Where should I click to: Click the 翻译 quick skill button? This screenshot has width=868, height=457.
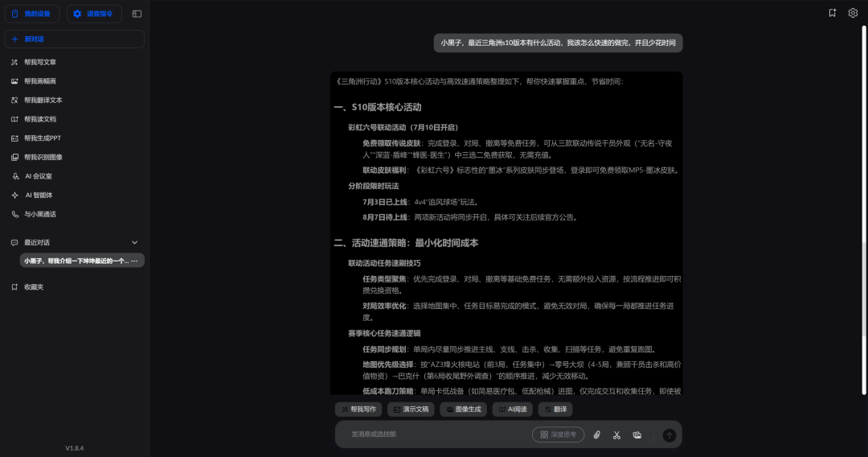pyautogui.click(x=555, y=410)
